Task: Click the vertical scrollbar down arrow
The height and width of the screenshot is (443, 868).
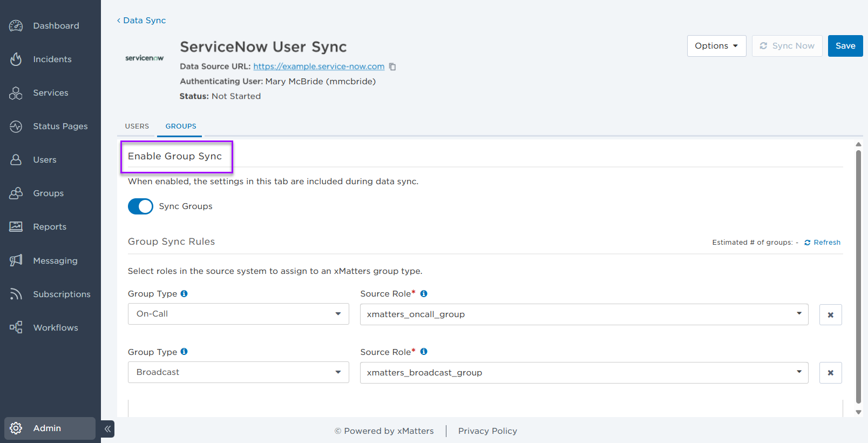Action: [x=858, y=412]
